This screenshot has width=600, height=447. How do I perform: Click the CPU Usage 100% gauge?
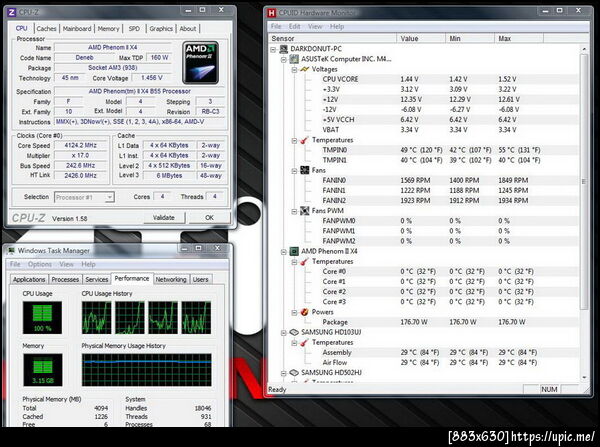42,317
